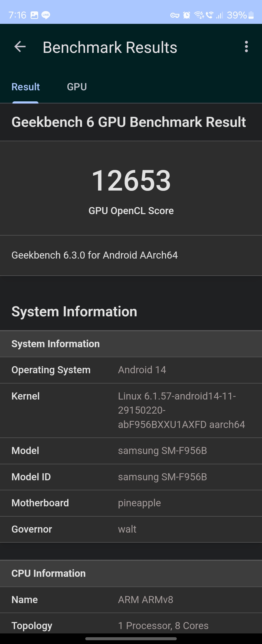The image size is (262, 644).
Task: Tap the LINE notification icon
Action: pyautogui.click(x=46, y=15)
